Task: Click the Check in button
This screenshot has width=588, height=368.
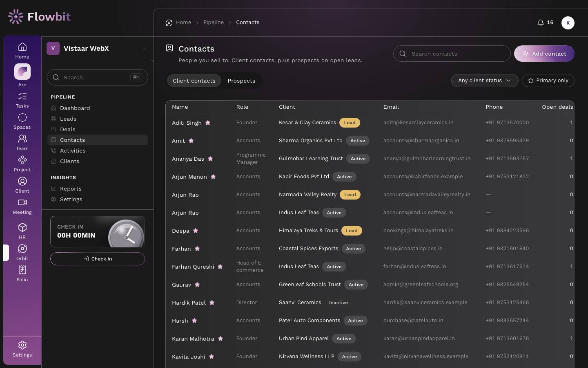Action: coord(98,259)
